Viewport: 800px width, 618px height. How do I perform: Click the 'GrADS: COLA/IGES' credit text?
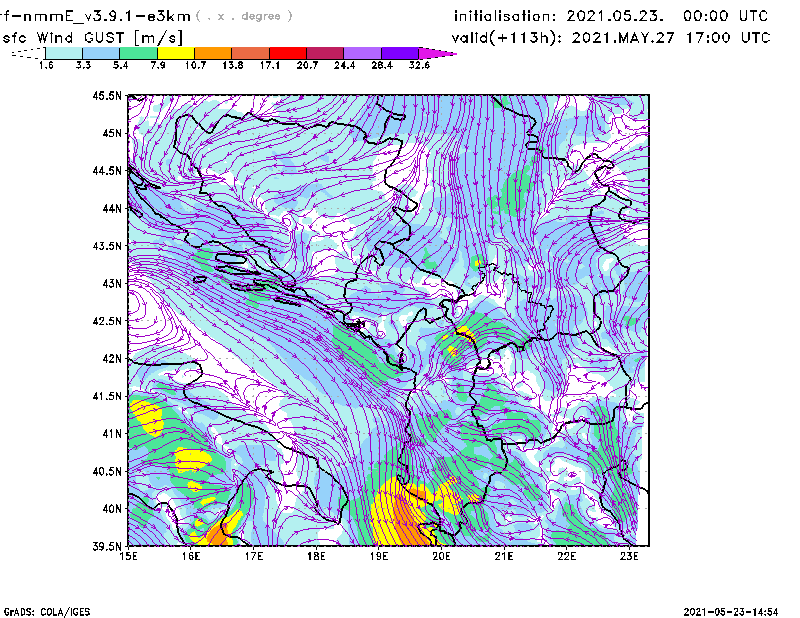pos(42,610)
